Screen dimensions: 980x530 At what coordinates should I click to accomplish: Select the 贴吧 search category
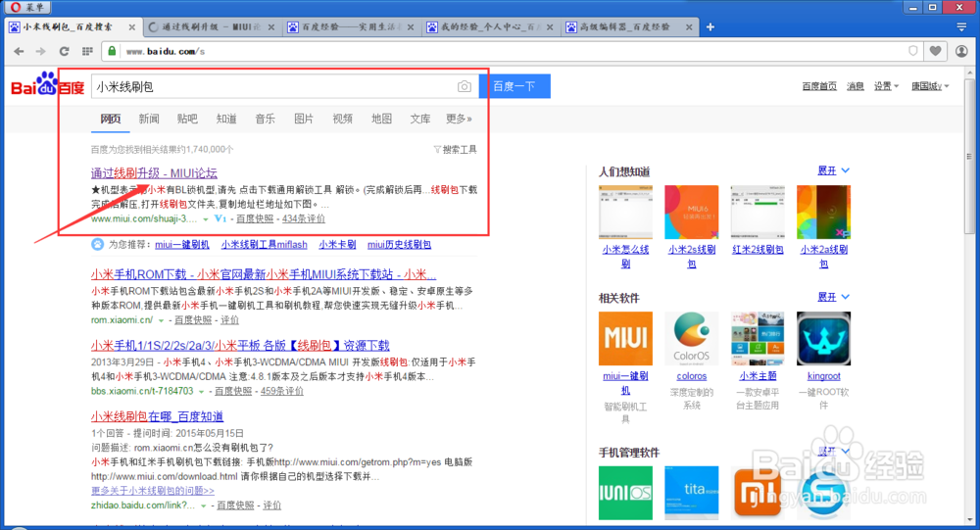187,119
